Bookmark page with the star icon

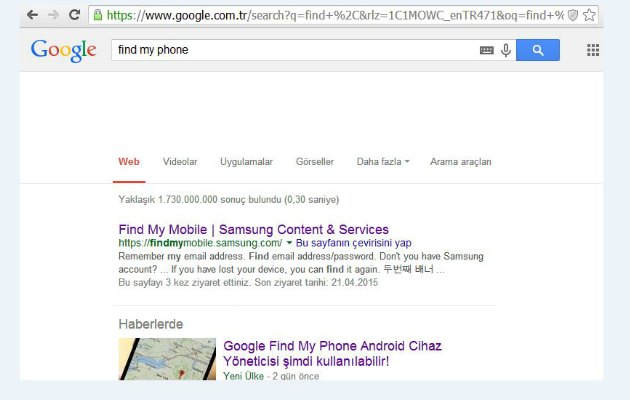pos(589,15)
